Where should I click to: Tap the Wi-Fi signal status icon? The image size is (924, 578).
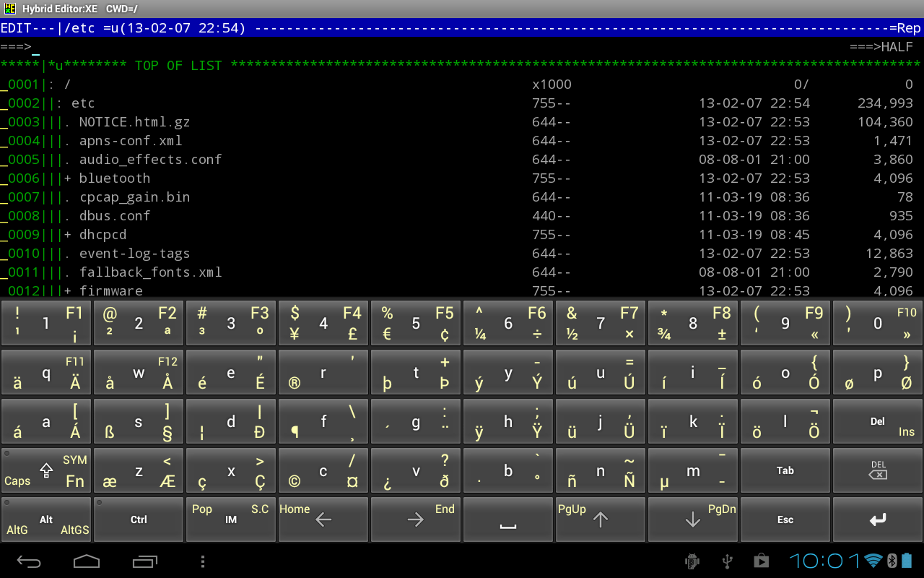pyautogui.click(x=874, y=561)
